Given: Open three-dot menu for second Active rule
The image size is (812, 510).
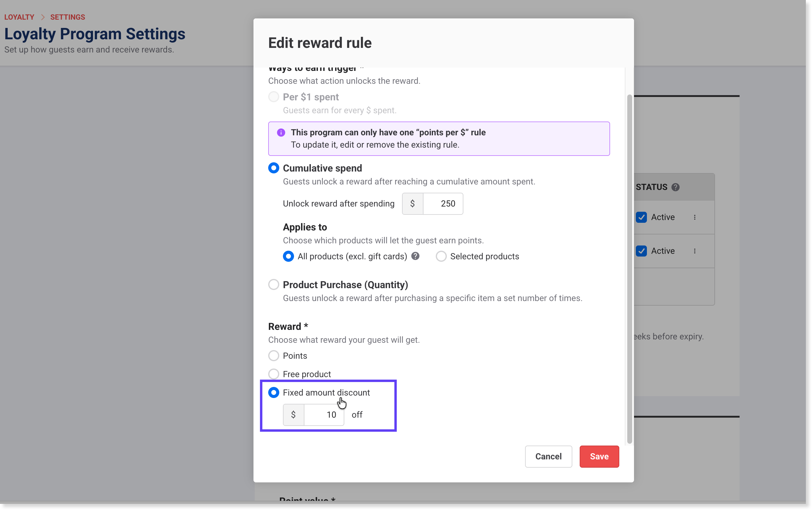Looking at the screenshot, I should pyautogui.click(x=695, y=251).
